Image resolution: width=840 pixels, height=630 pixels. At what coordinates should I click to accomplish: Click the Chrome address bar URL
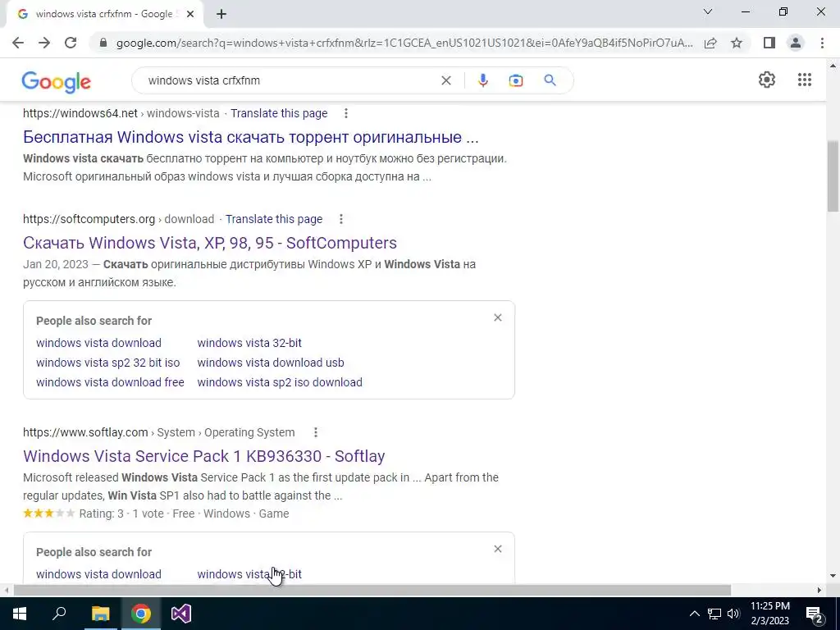point(404,43)
